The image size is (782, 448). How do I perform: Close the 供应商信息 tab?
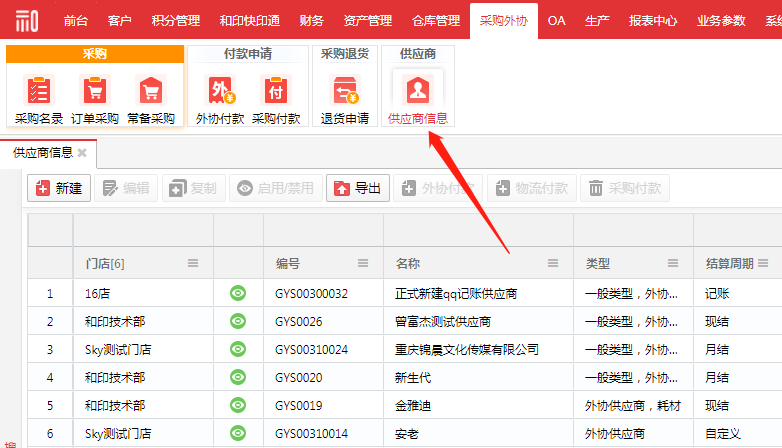[82, 153]
